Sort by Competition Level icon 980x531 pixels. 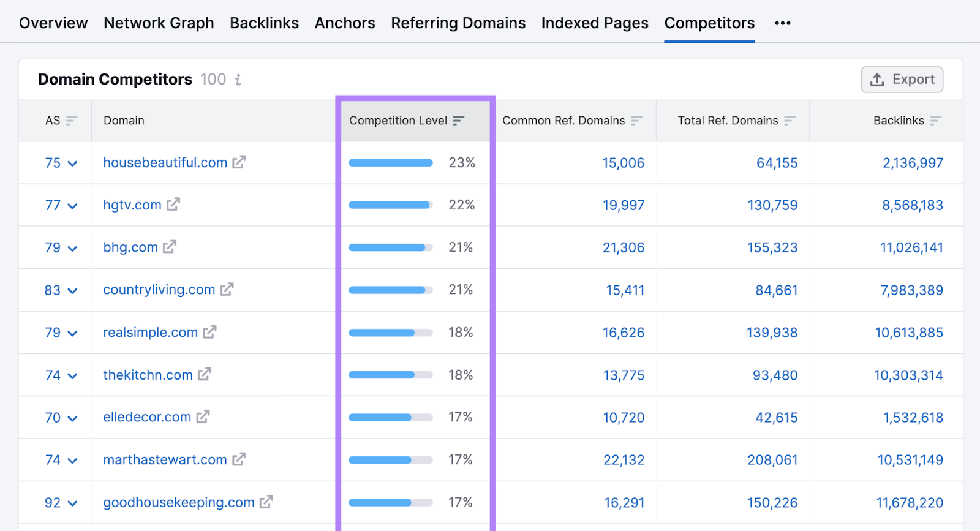coord(459,121)
